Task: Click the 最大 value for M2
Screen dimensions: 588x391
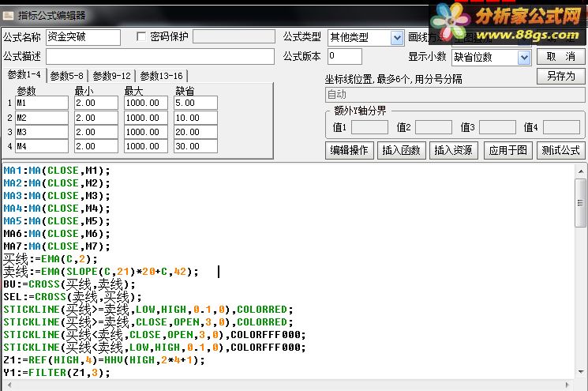Action: [x=146, y=118]
